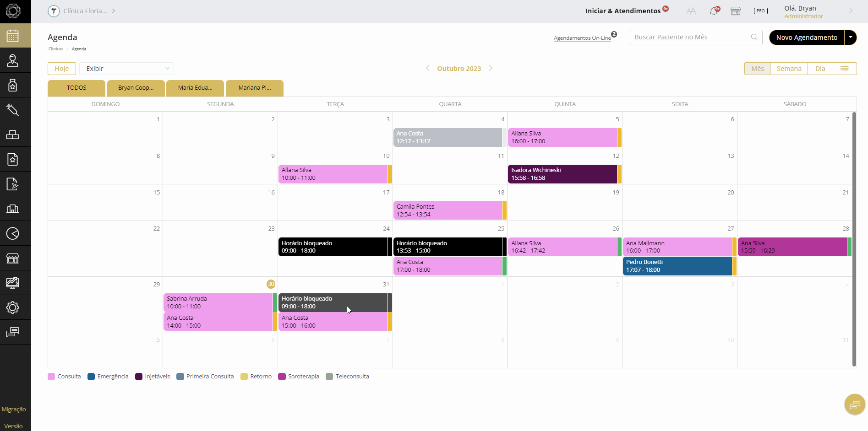The height and width of the screenshot is (431, 868).
Task: Open the calendar agenda sidebar icon
Action: click(x=13, y=36)
